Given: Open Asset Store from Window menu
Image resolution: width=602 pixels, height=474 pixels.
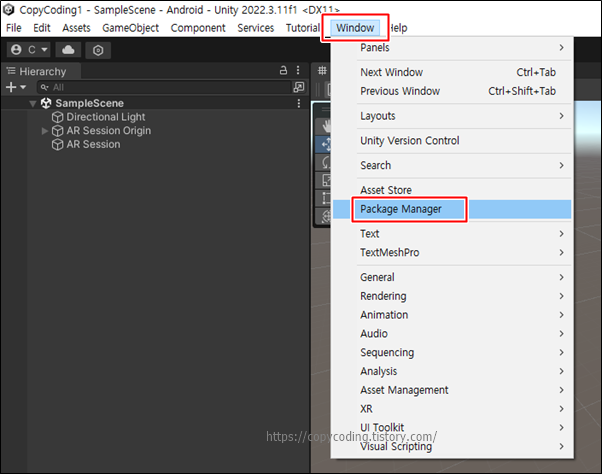Looking at the screenshot, I should [452, 190].
